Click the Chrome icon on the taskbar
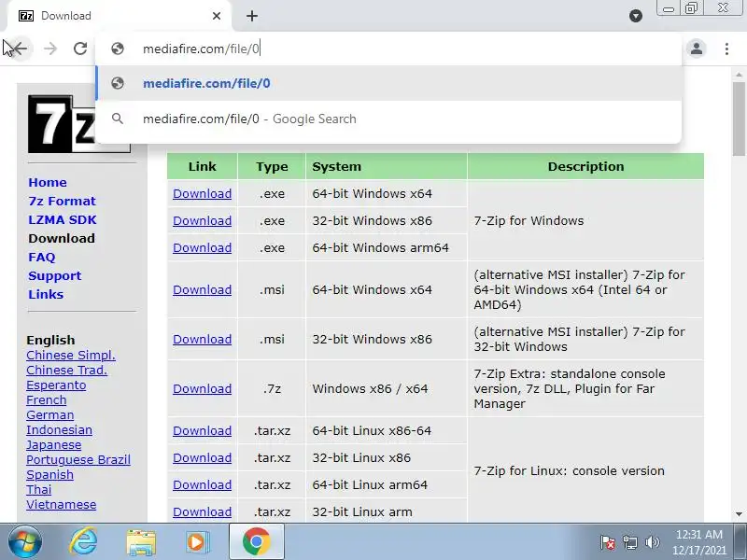The height and width of the screenshot is (560, 747). coord(256,542)
